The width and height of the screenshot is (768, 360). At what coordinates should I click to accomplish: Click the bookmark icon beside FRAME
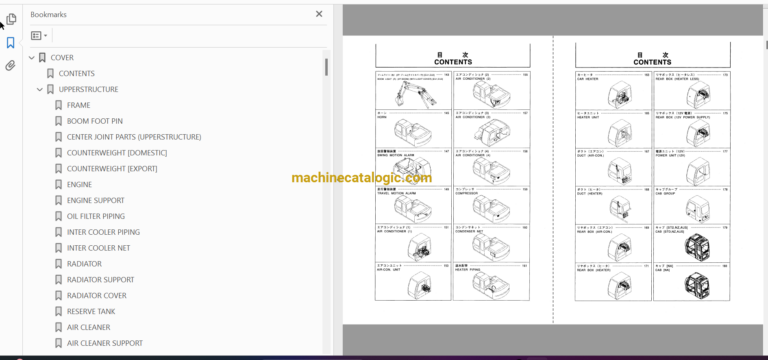[x=58, y=105]
